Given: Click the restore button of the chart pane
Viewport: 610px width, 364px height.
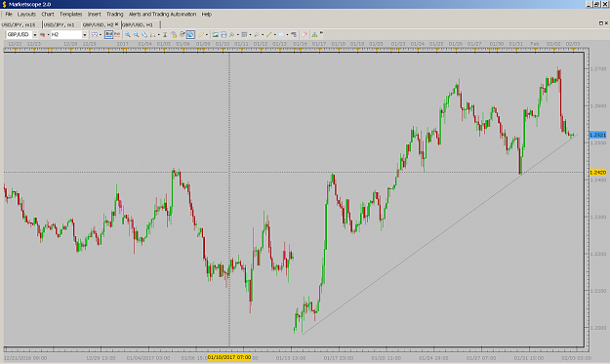Looking at the screenshot, I should [x=601, y=23].
